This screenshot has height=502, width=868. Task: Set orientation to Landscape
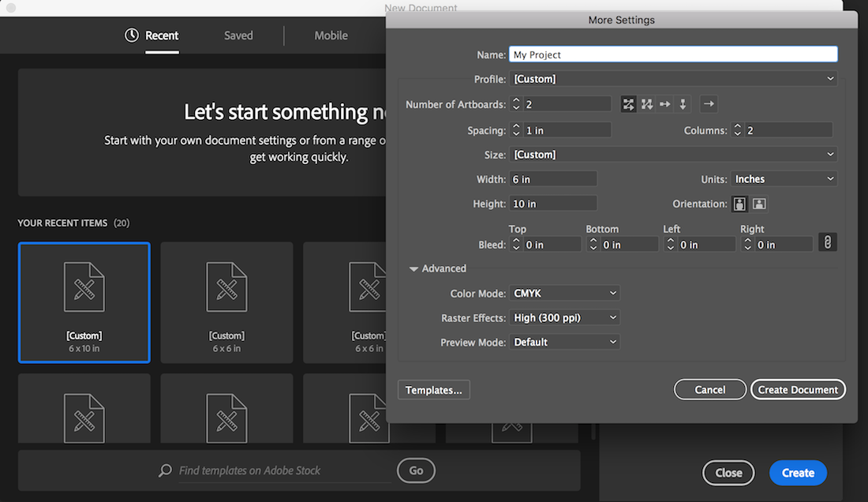[x=758, y=204]
